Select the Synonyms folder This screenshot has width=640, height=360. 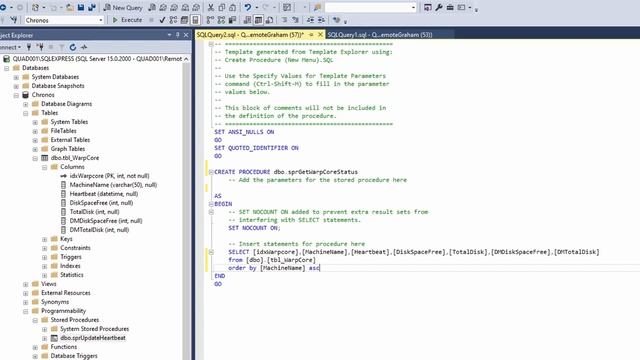click(55, 302)
